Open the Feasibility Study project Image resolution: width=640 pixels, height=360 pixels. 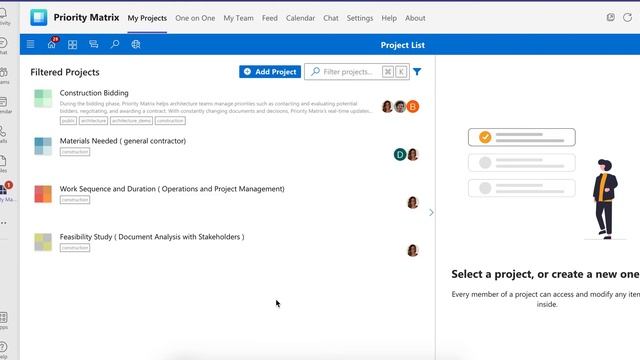click(x=152, y=237)
